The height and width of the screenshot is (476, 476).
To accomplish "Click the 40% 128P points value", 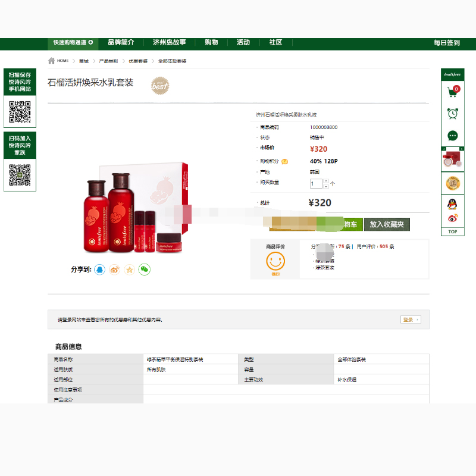I will 324,161.
